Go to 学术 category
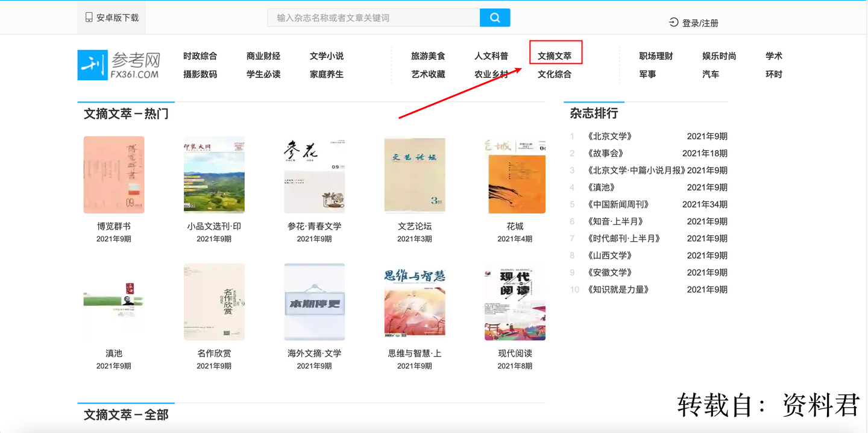The image size is (868, 433). (774, 56)
